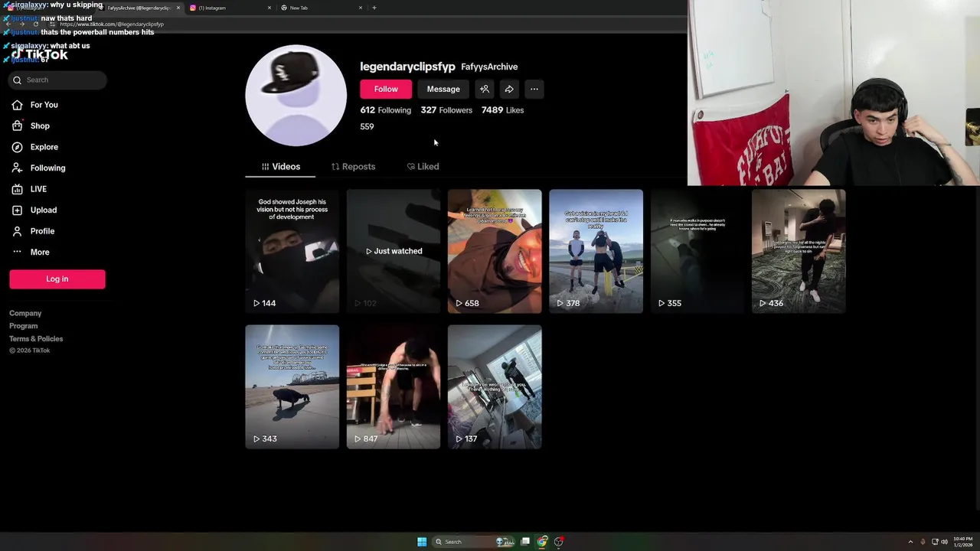
Task: Expand the Terms & Policies section
Action: [36, 338]
